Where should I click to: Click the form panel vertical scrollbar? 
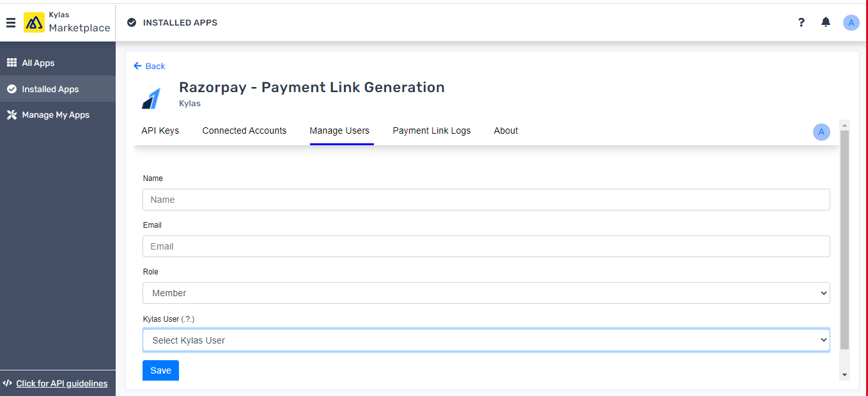click(x=844, y=240)
